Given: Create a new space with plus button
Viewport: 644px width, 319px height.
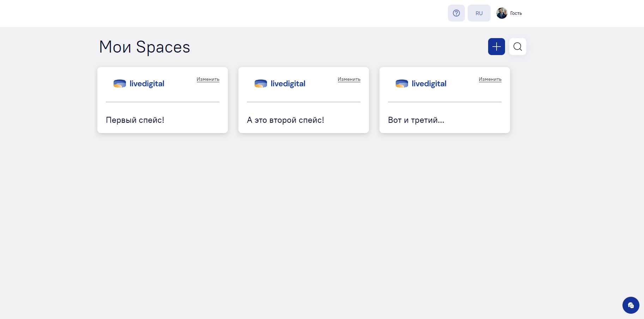Looking at the screenshot, I should point(497,47).
